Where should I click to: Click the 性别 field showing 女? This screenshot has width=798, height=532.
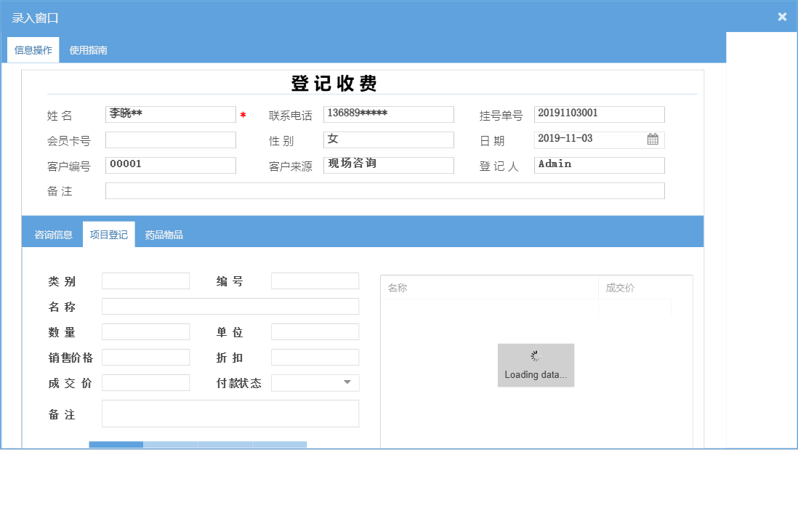[x=388, y=140]
